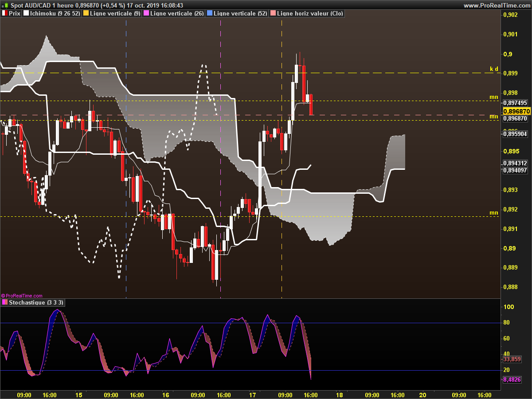Click the 0,902 price axis label
This screenshot has width=532, height=399.
(511, 15)
